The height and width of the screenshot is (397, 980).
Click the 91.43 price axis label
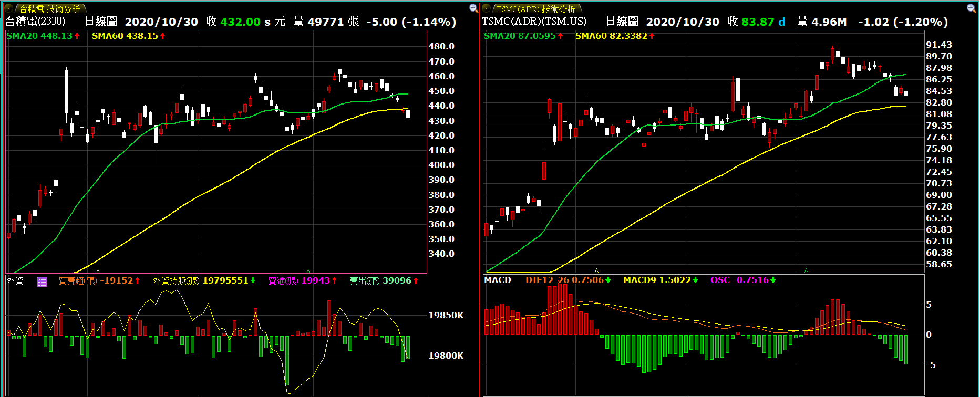(939, 45)
